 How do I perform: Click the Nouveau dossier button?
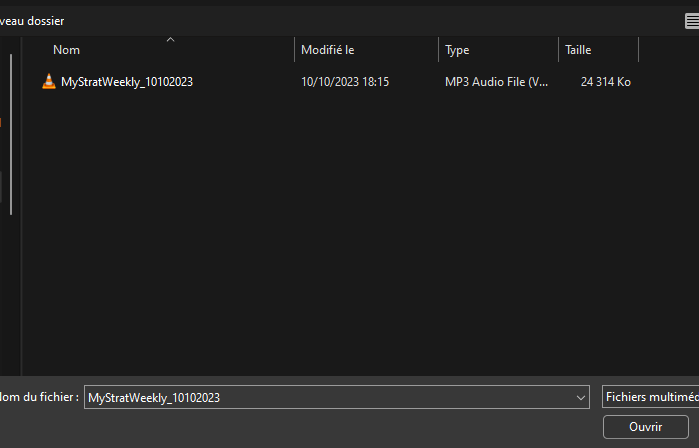click(32, 20)
